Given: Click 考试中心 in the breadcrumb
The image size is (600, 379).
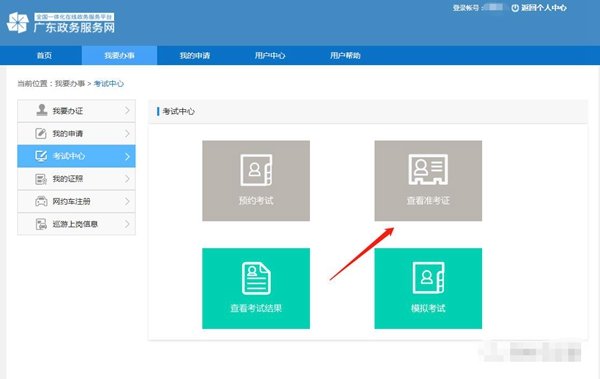Looking at the screenshot, I should [109, 83].
